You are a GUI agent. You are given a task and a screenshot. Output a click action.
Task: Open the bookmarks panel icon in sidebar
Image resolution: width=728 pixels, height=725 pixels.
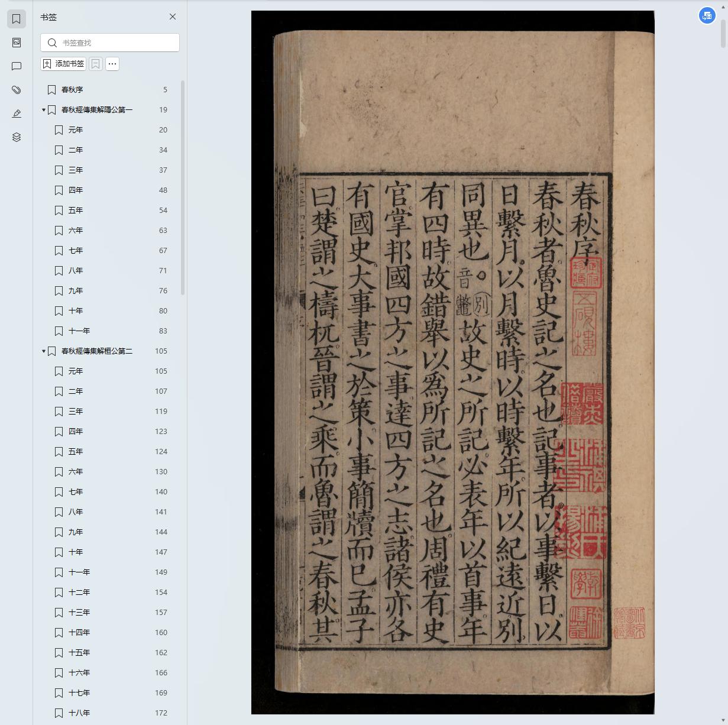coord(17,19)
